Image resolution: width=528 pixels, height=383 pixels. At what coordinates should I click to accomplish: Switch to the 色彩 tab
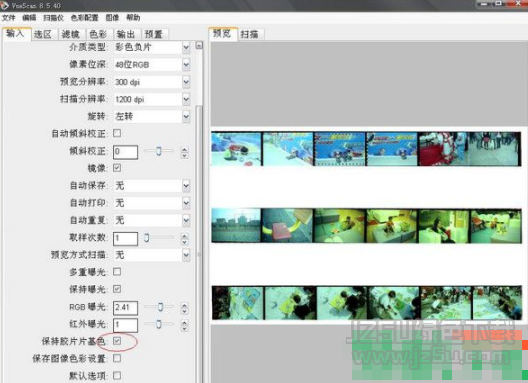(98, 34)
